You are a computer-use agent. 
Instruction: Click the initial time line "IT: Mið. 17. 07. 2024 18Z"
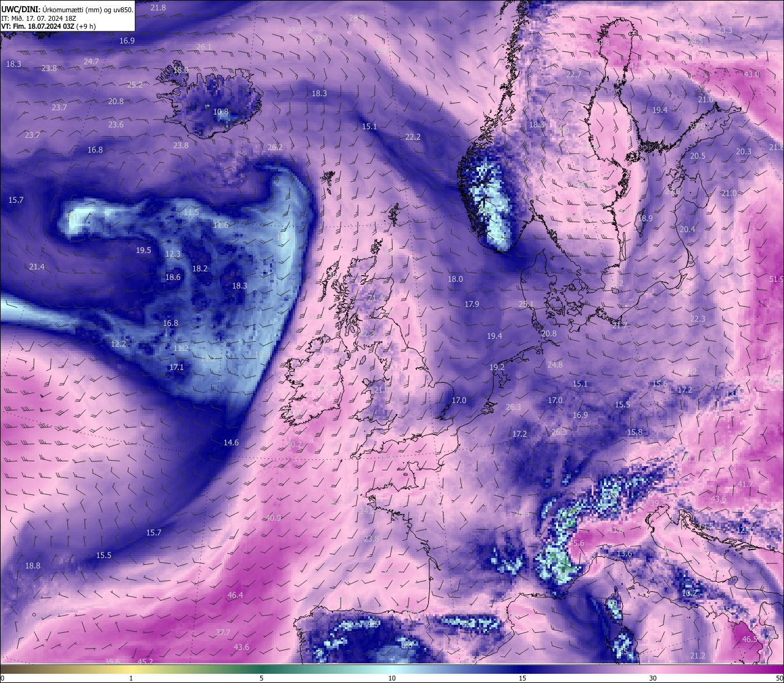[39, 18]
